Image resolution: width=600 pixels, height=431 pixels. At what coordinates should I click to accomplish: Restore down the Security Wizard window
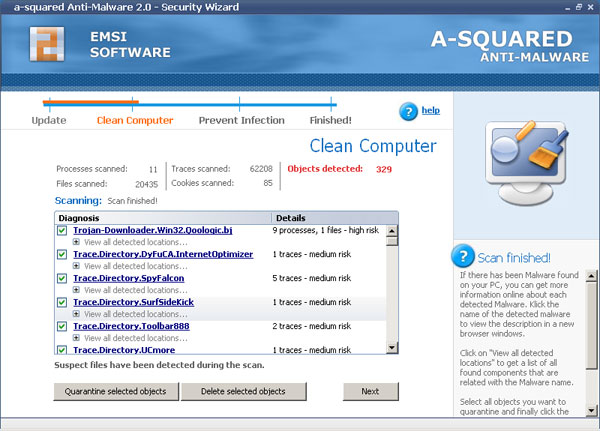point(579,7)
